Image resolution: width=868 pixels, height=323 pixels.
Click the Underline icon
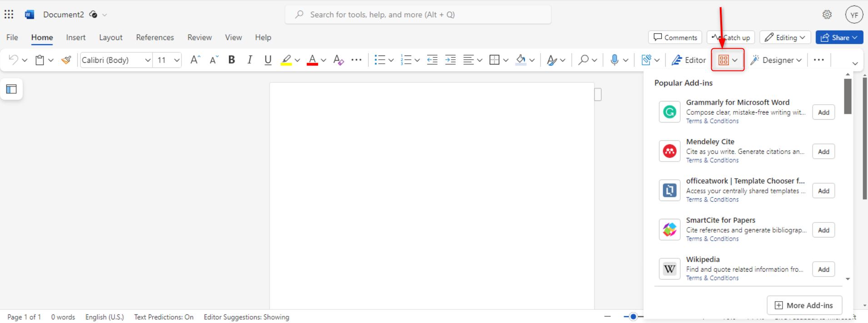coord(268,60)
